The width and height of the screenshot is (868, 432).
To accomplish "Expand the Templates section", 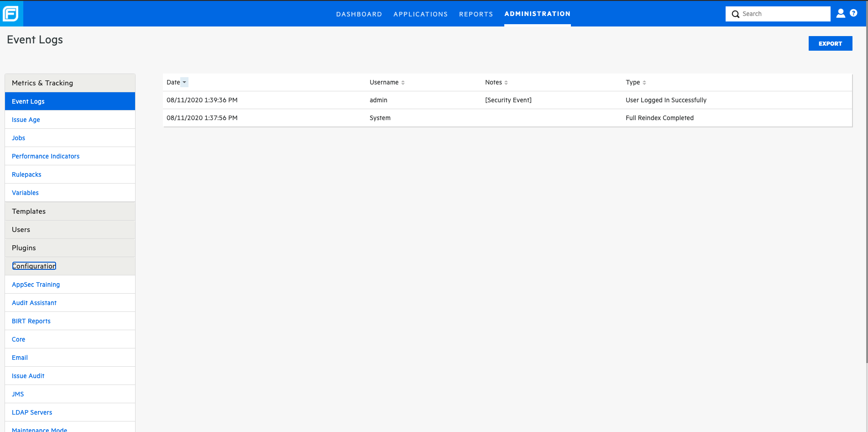I will (x=29, y=211).
